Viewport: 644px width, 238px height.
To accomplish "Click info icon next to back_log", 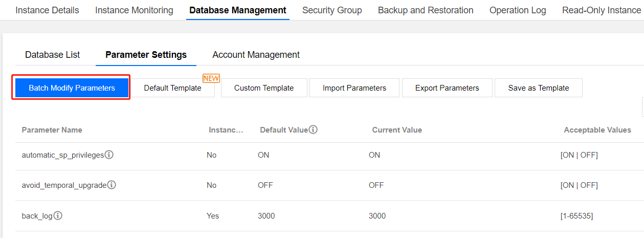I will click(58, 215).
